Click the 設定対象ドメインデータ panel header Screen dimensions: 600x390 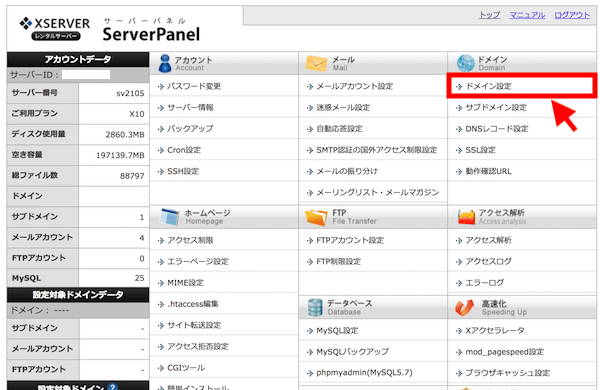click(x=78, y=295)
